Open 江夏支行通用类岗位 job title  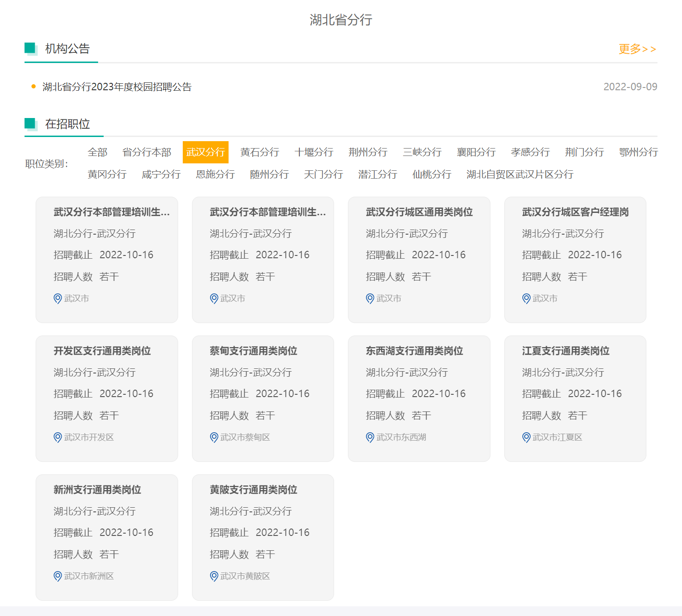pos(566,351)
